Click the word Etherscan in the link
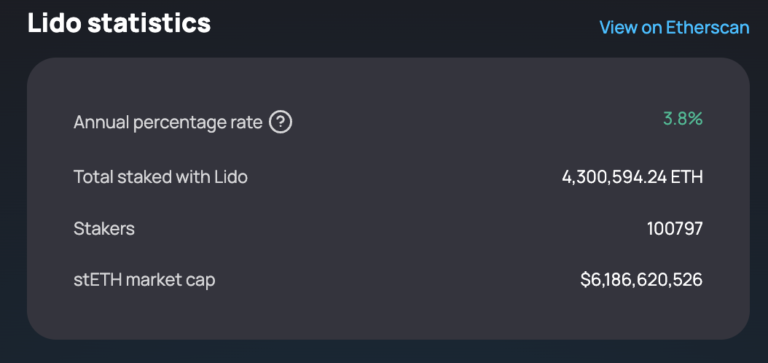Image resolution: width=768 pixels, height=363 pixels. pos(708,27)
